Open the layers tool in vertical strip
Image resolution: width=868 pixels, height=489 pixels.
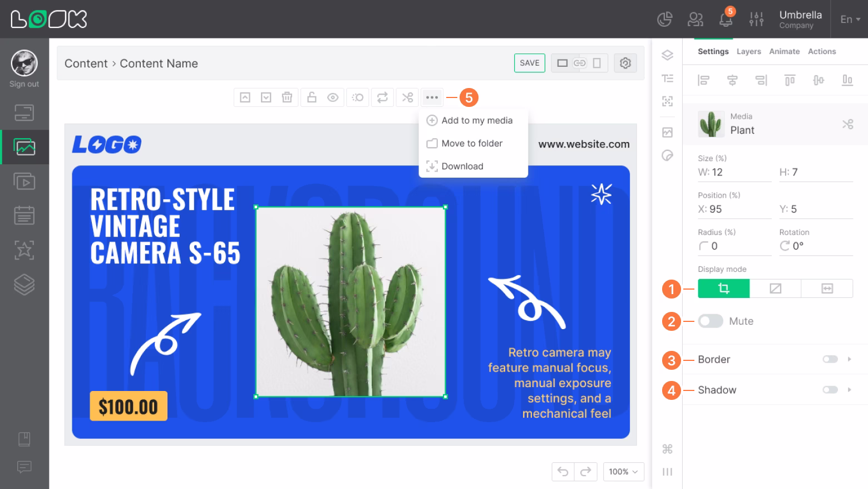pyautogui.click(x=667, y=55)
